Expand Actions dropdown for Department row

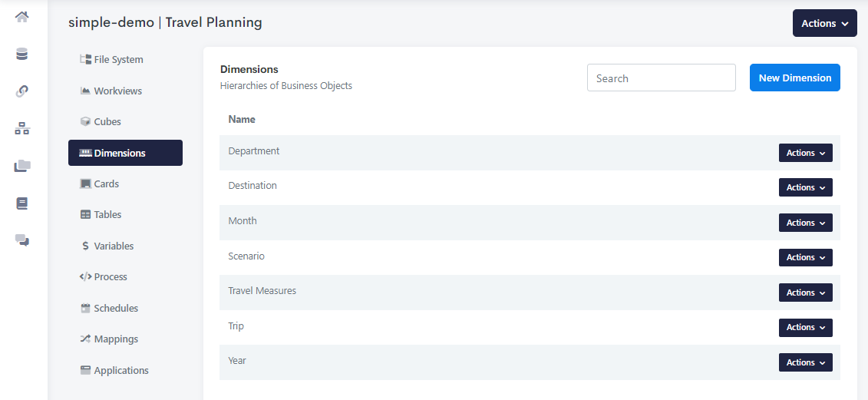tap(805, 153)
